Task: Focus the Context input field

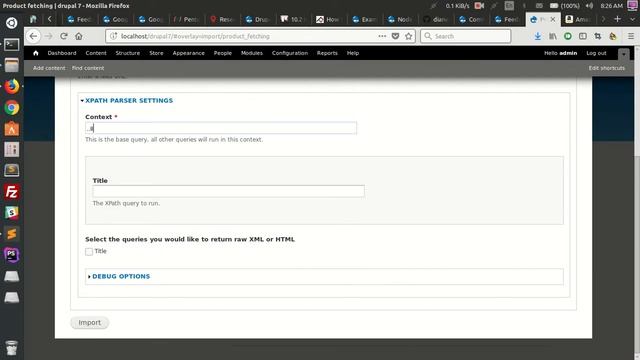Action: pos(221,128)
